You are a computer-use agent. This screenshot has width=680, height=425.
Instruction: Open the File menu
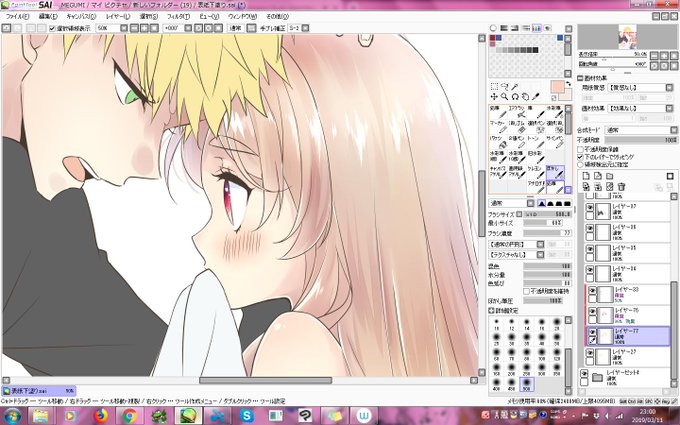17,16
